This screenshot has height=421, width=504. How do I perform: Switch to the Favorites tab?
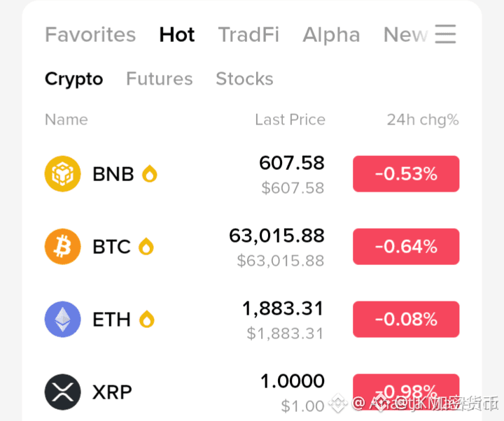click(90, 34)
